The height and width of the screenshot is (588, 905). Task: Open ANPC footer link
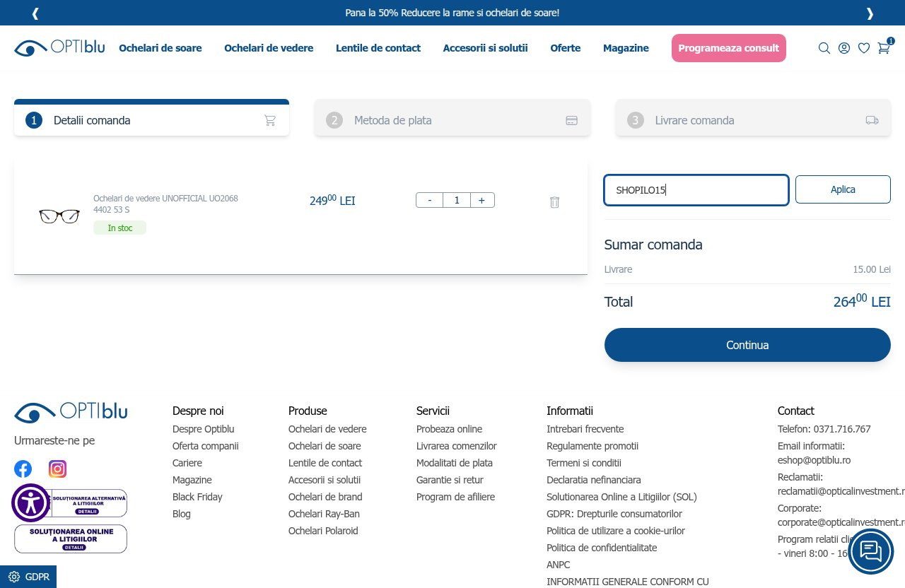[x=559, y=565]
